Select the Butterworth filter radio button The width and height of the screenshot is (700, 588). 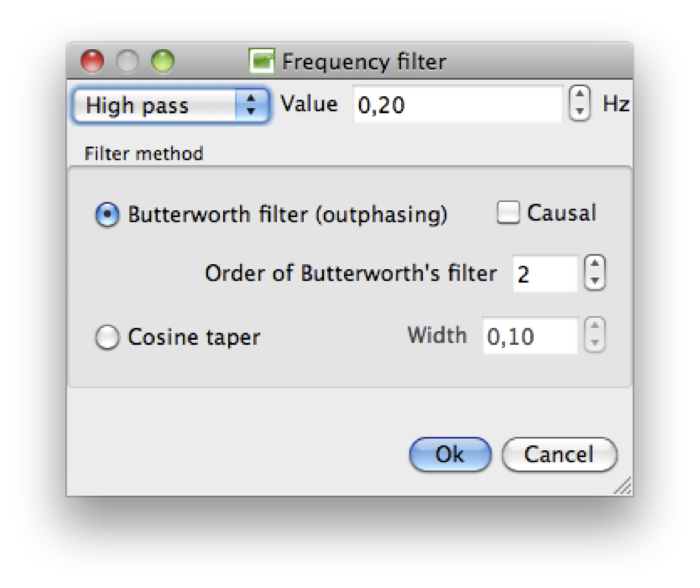tap(108, 216)
